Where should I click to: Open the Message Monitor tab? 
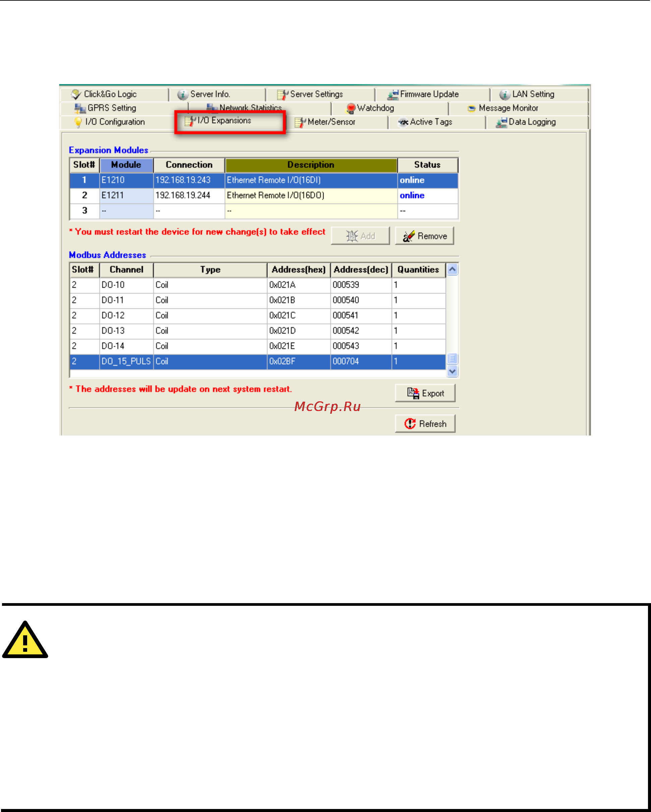[518, 108]
